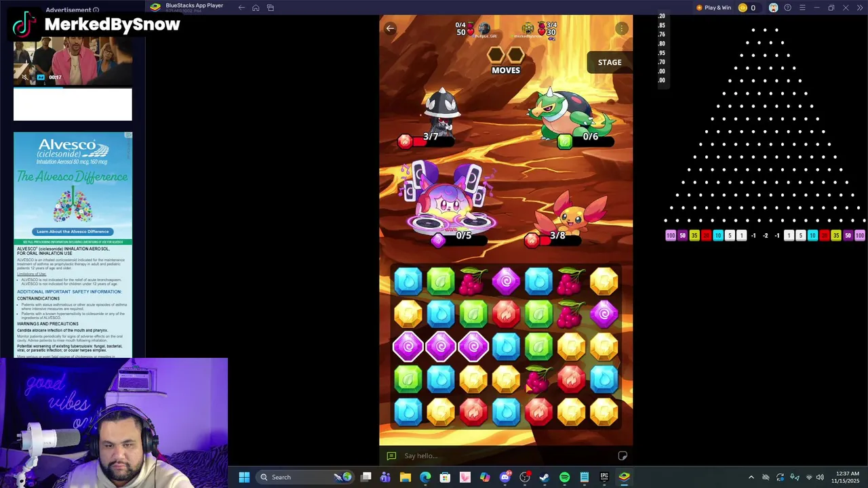Screen dimensions: 868x488
Task: Open the Windows Start menu
Action: 244,477
